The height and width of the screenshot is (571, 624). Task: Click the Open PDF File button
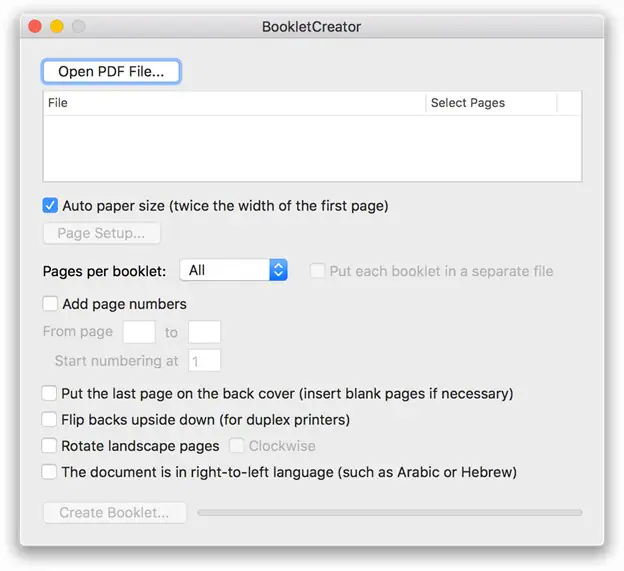coord(111,72)
